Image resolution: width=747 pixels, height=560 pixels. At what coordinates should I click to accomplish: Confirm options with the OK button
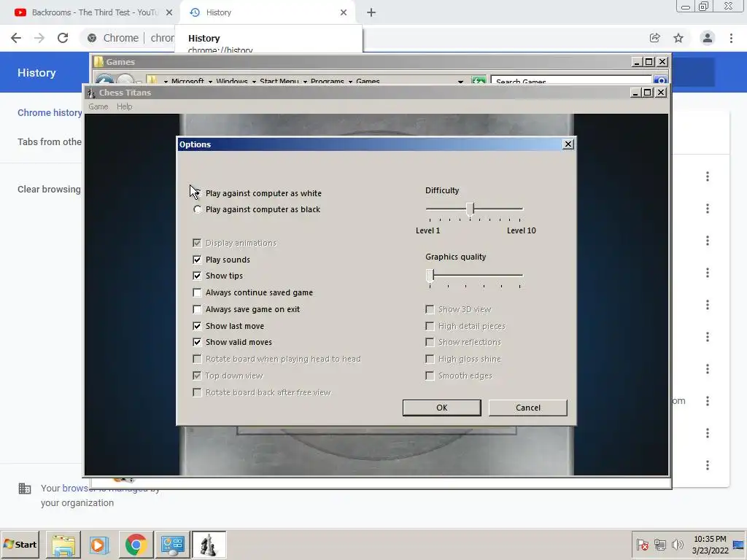(x=441, y=408)
